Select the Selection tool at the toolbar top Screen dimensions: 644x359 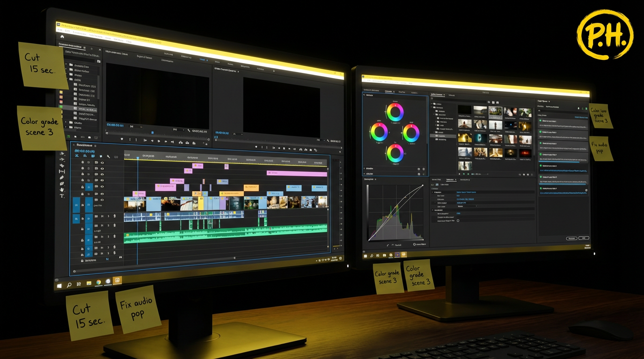click(x=62, y=154)
